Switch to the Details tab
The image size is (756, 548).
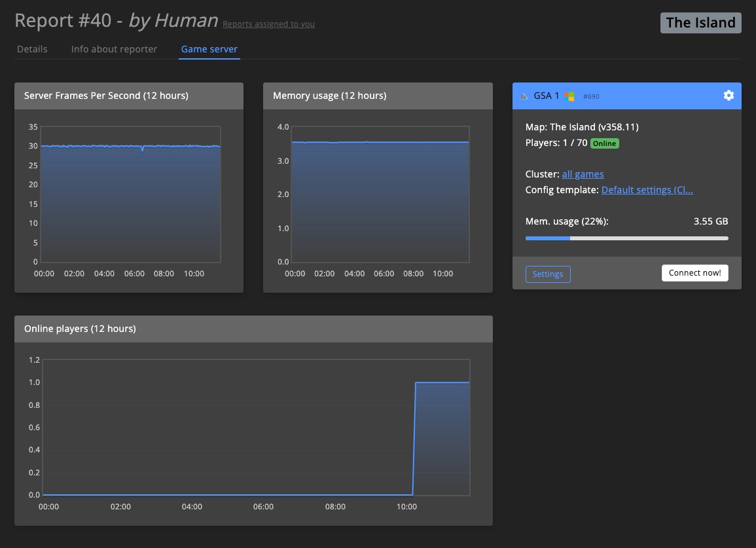point(32,48)
